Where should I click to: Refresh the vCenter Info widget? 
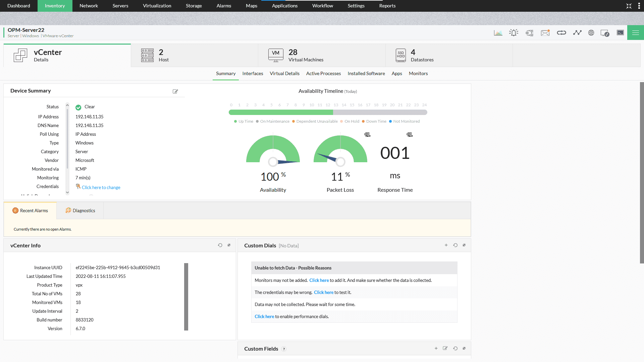point(220,245)
